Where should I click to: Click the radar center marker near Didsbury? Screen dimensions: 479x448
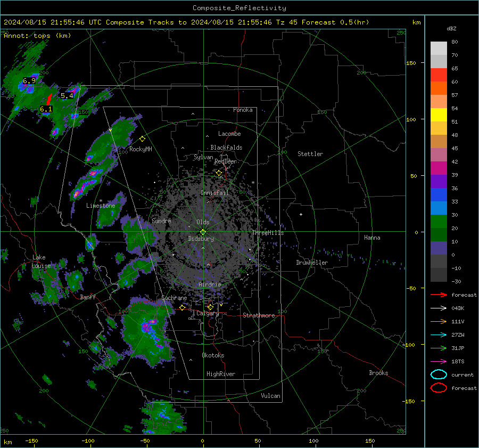click(x=203, y=232)
